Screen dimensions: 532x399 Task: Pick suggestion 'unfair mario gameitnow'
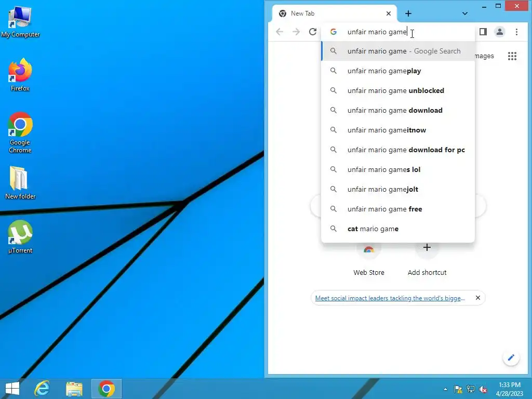pyautogui.click(x=397, y=130)
